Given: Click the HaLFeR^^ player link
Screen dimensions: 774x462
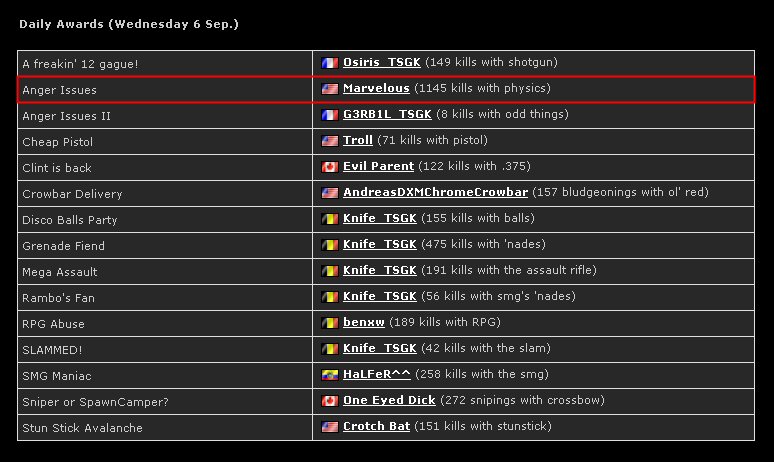Looking at the screenshot, I should (376, 374).
